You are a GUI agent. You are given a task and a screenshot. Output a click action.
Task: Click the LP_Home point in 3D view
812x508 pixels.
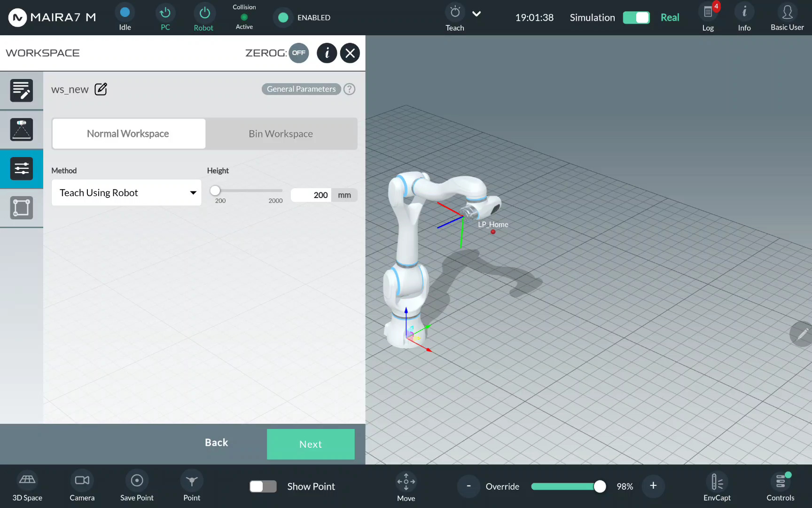[493, 231]
